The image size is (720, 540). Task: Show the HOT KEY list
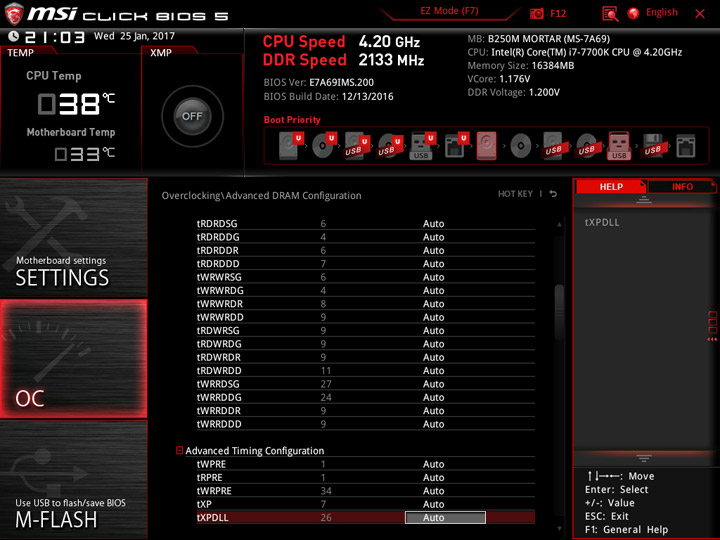coord(515,194)
